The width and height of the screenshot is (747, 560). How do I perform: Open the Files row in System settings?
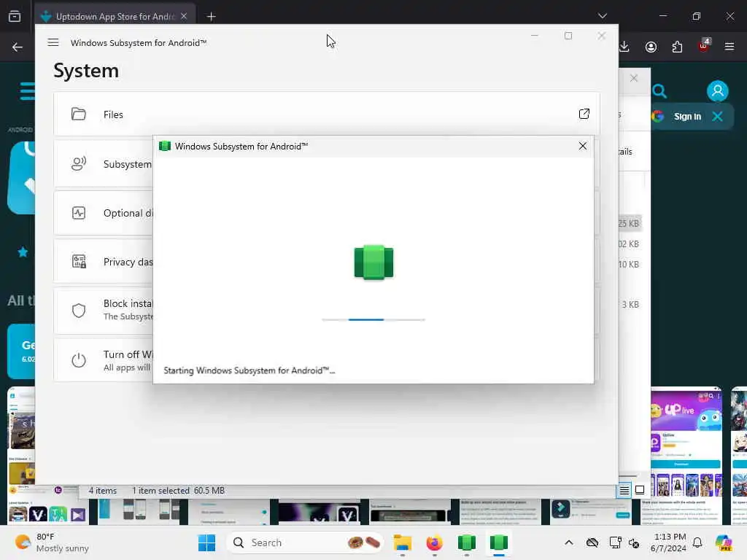tap(327, 114)
